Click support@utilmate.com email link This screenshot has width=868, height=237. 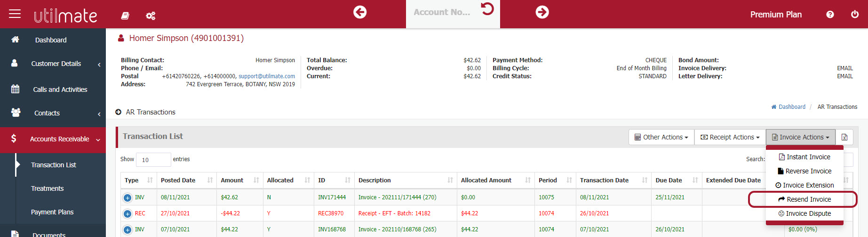[x=266, y=76]
